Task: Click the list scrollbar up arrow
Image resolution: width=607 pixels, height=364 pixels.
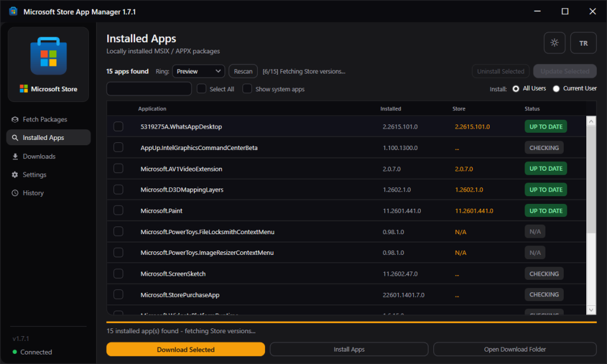Action: coord(591,121)
